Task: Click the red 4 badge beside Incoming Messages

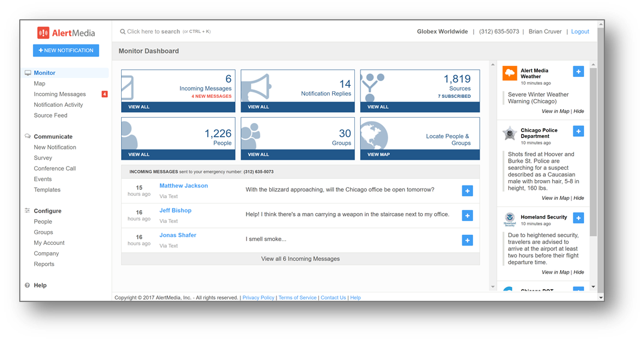Action: [105, 94]
